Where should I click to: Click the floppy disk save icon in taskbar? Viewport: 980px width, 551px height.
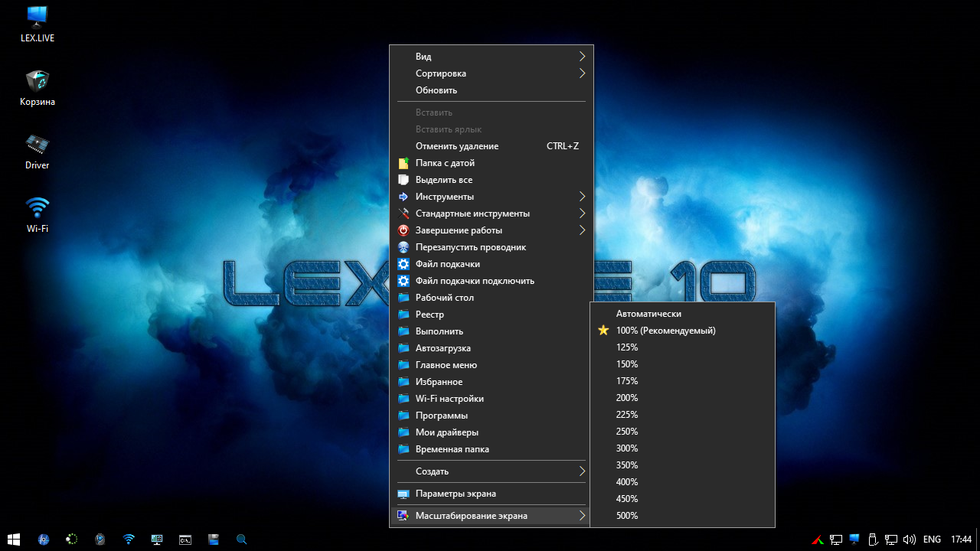click(x=214, y=540)
